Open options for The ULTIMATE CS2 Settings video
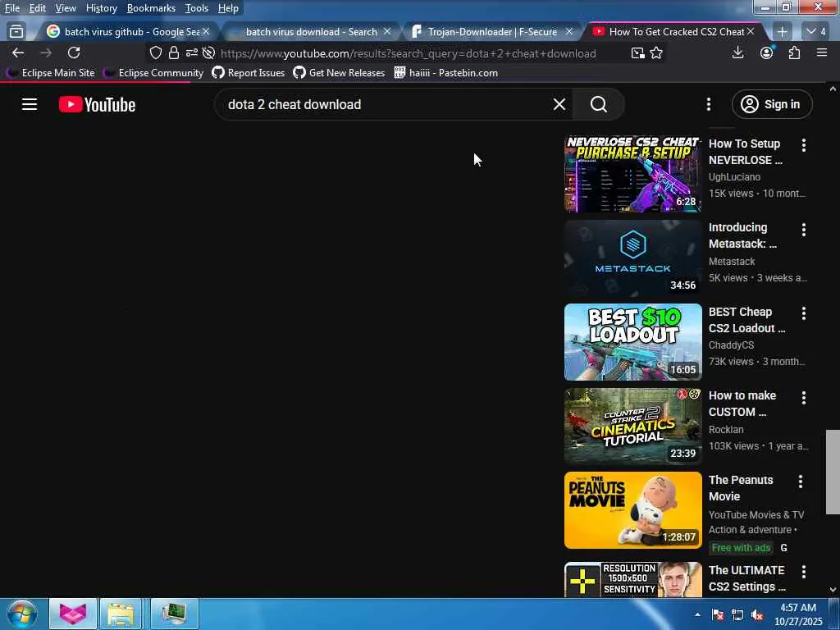 (803, 572)
